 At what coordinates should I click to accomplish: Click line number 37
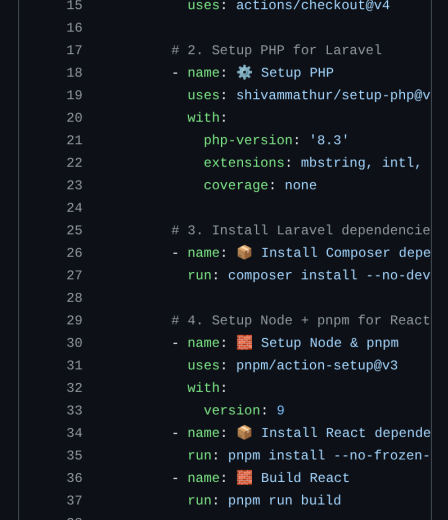tap(74, 500)
